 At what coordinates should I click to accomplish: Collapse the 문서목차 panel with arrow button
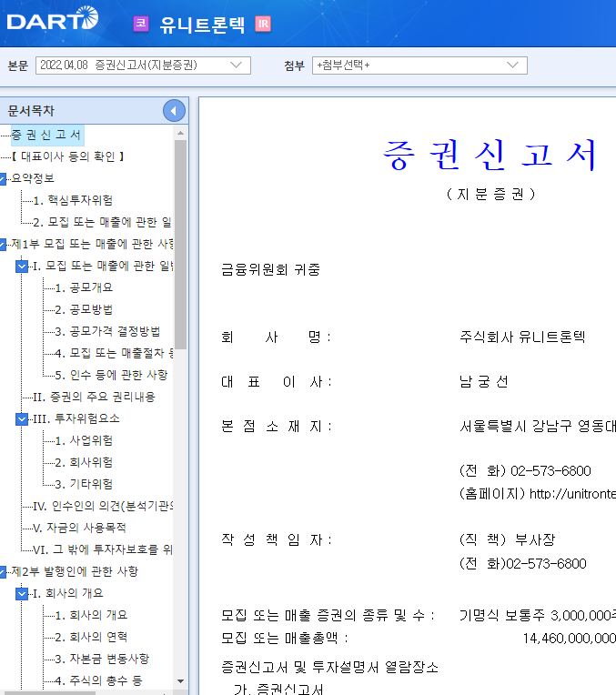coord(174,111)
